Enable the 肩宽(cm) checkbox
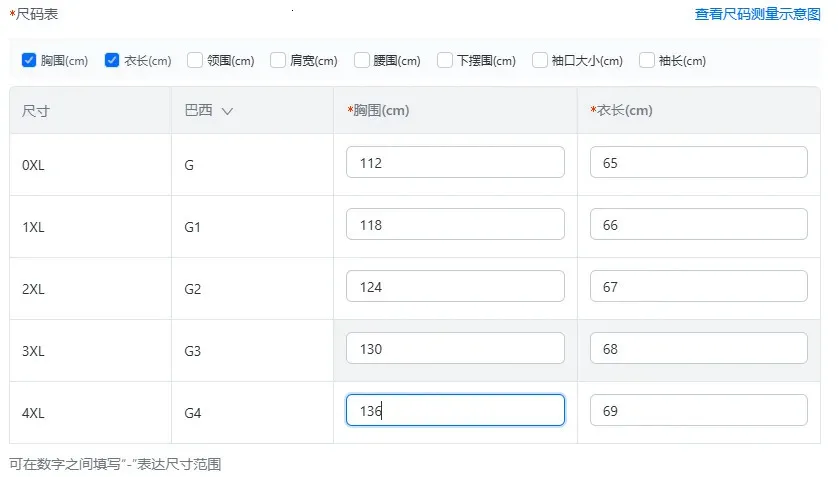The image size is (838, 477). 278,60
